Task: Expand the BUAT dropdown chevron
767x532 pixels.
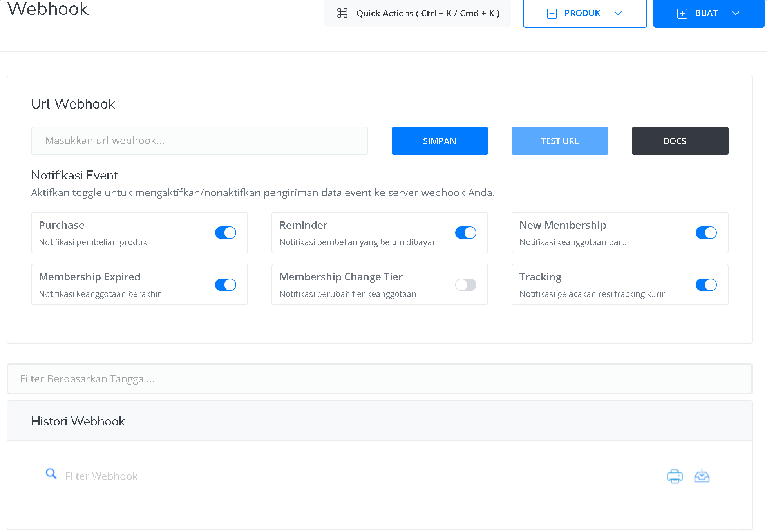Action: tap(736, 13)
